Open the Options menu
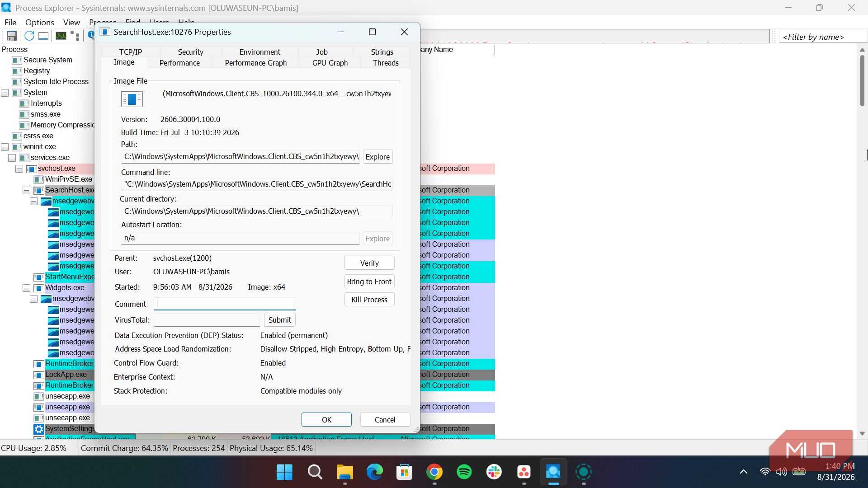 tap(39, 22)
